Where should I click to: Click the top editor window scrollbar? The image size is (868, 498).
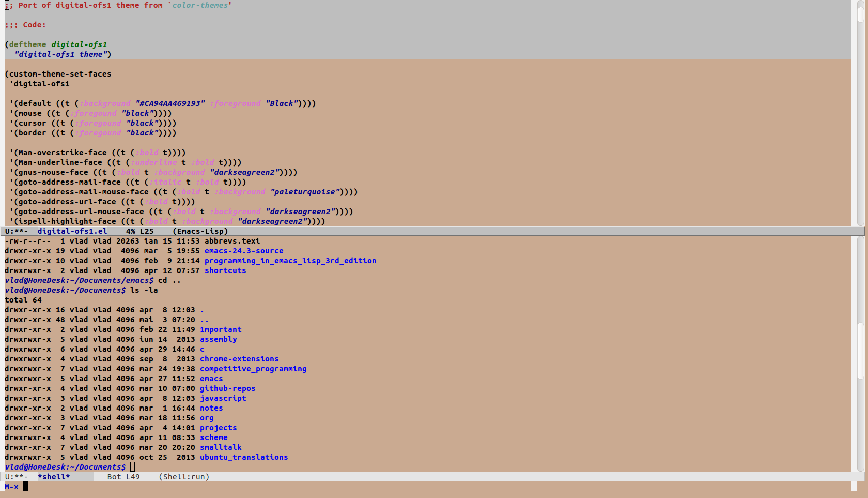[x=860, y=113]
